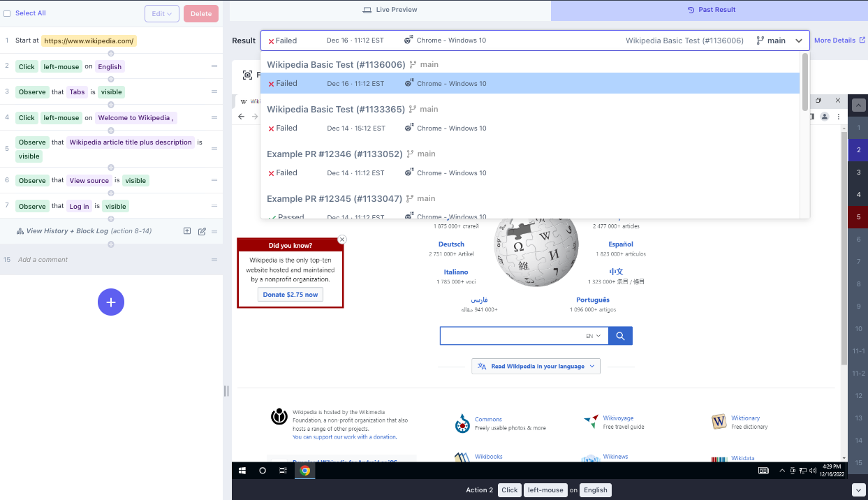Viewport: 868px width, 500px height.
Task: Switch to the Live Preview tab
Action: click(x=390, y=10)
